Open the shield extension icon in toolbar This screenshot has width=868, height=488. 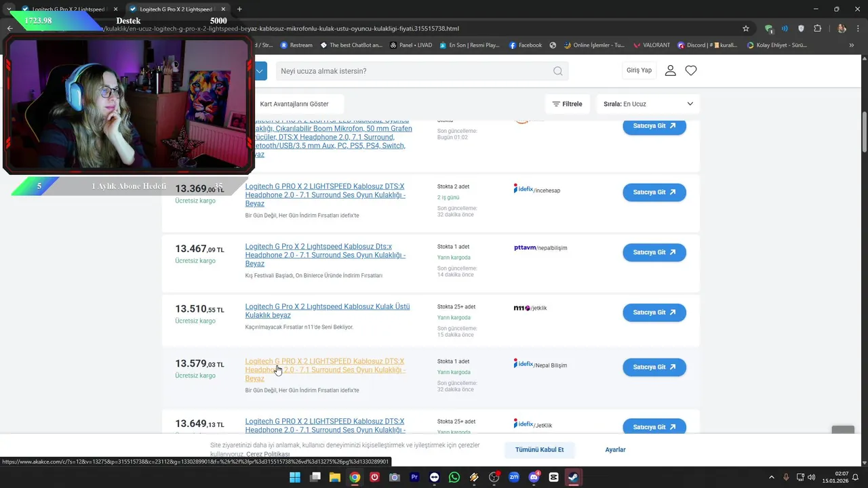pos(801,28)
